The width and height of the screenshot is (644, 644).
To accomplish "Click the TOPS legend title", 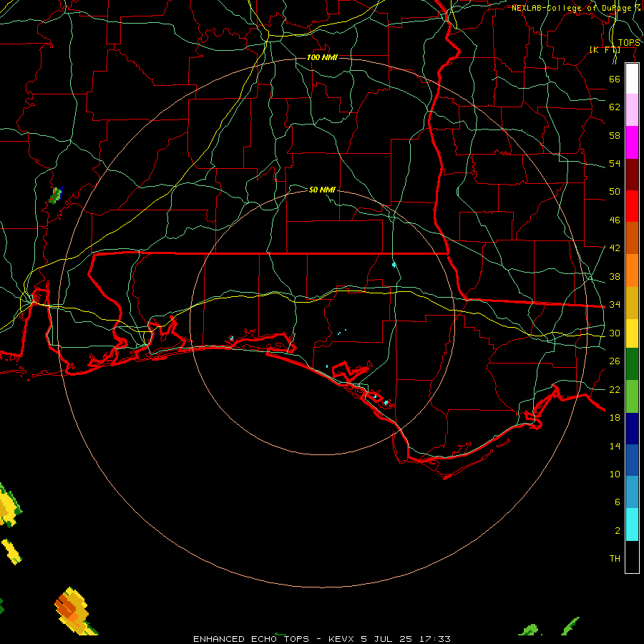I will [x=629, y=43].
